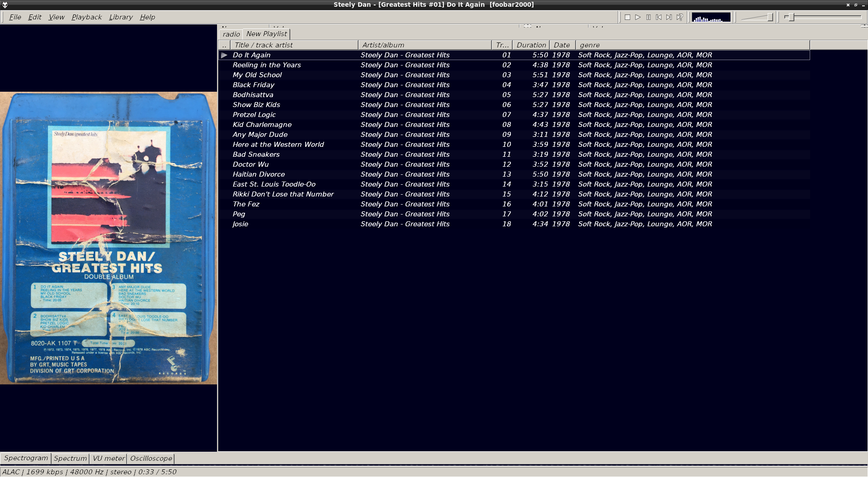Select the track 'Reeling in the Years'
This screenshot has height=477, width=868.
pos(514,65)
